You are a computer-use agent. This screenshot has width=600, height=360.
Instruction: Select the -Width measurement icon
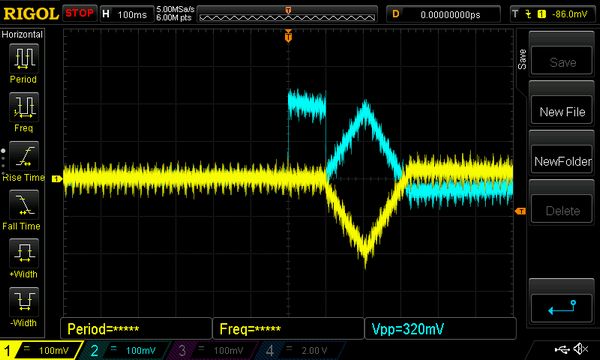[x=24, y=302]
